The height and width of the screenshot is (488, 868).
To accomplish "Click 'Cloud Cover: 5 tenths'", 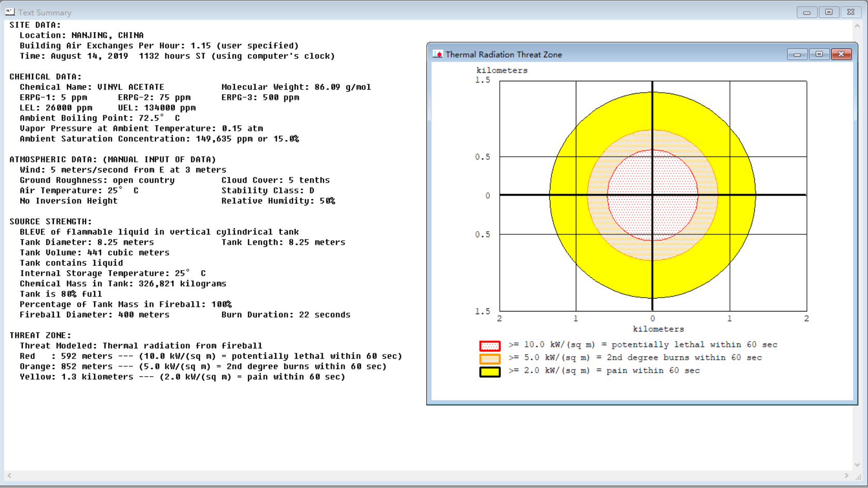I will click(x=276, y=180).
